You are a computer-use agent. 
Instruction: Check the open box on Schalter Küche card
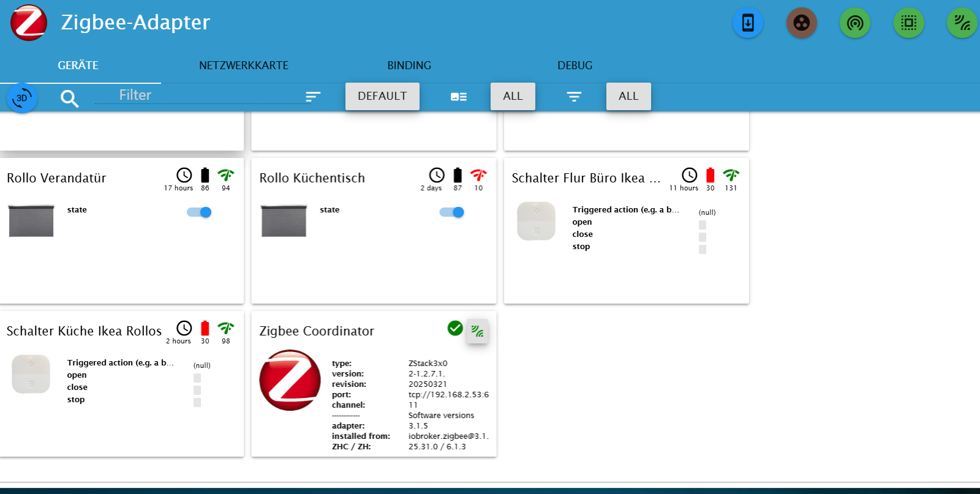[x=197, y=378]
